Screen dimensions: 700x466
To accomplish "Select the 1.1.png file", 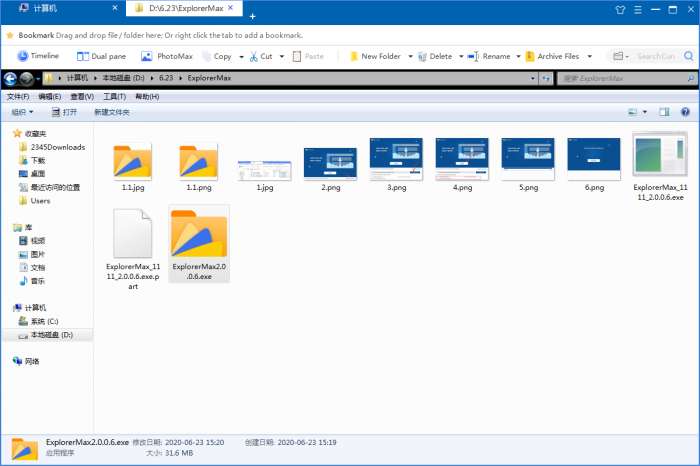I will point(199,167).
